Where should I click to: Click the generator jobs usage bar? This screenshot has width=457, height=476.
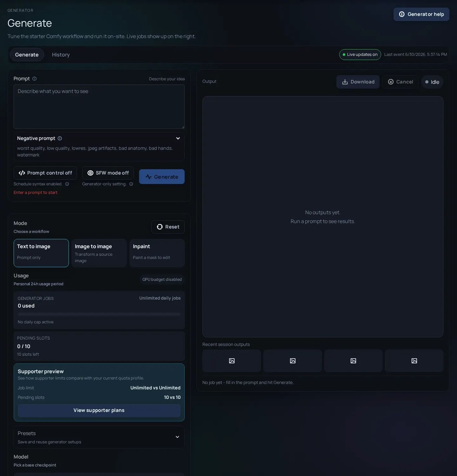[x=99, y=314]
